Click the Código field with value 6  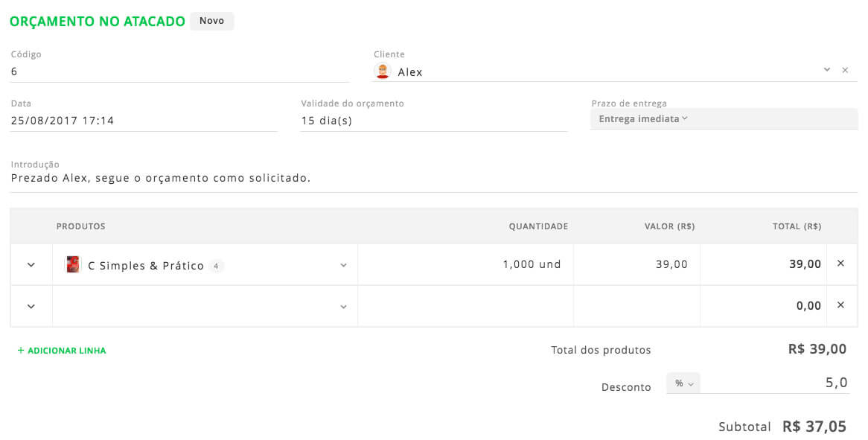pos(179,71)
